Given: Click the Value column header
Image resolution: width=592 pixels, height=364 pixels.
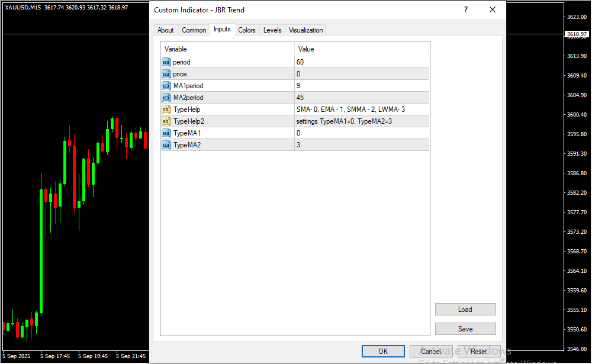Looking at the screenshot, I should (x=361, y=49).
